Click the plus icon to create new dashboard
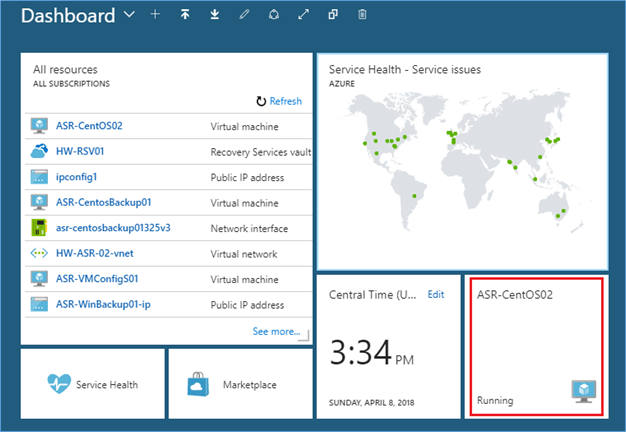The image size is (626, 432). (x=155, y=14)
